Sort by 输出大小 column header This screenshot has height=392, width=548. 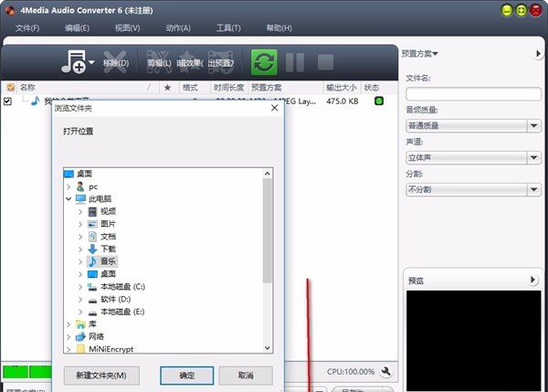click(x=342, y=88)
